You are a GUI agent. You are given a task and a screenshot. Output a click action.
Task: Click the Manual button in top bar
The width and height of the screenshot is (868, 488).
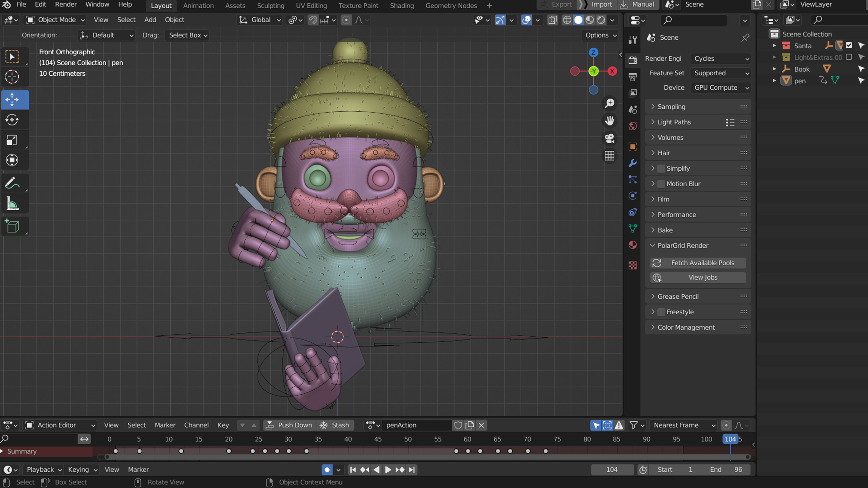(638, 5)
